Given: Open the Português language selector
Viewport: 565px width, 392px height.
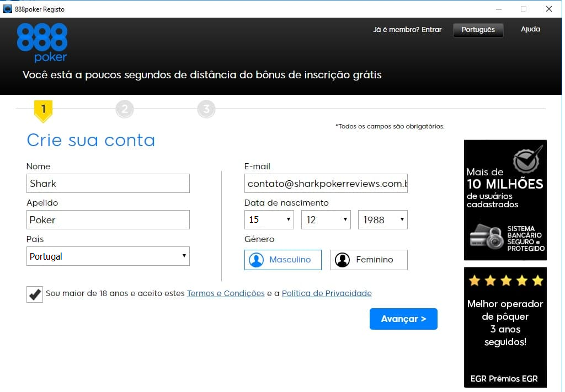Looking at the screenshot, I should pos(478,30).
